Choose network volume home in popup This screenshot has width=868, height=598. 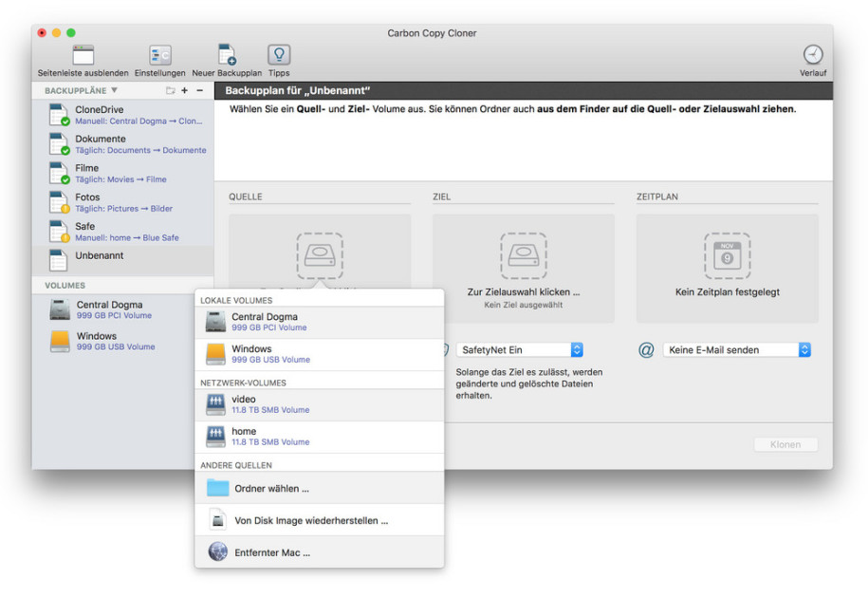point(320,437)
